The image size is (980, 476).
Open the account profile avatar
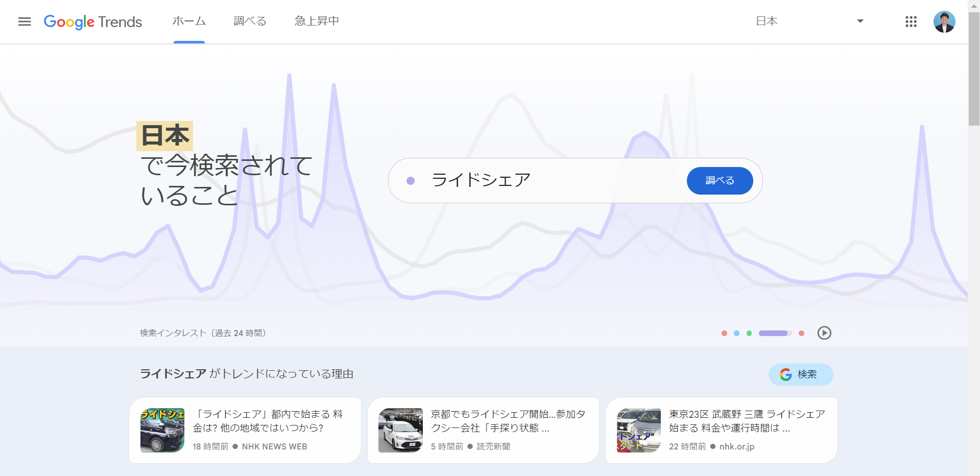(x=944, y=21)
